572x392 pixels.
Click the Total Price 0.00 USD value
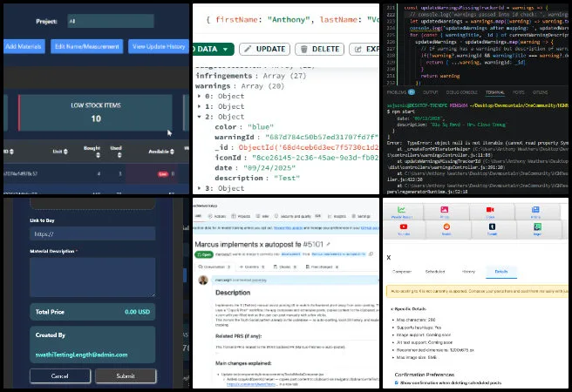[137, 312]
